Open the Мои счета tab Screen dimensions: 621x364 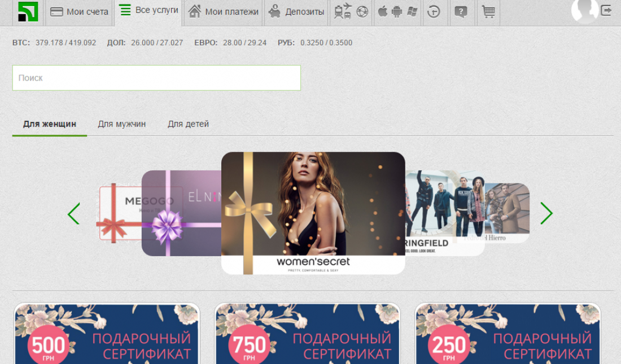(79, 12)
